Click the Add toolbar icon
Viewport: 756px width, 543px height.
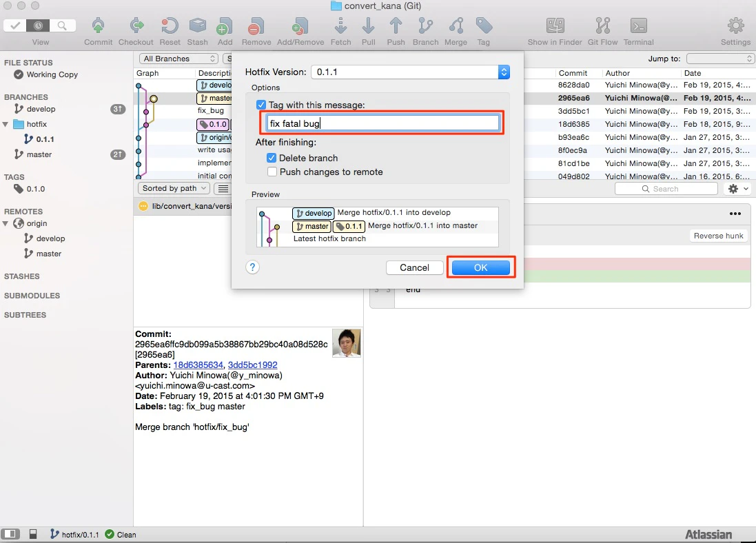tap(225, 26)
